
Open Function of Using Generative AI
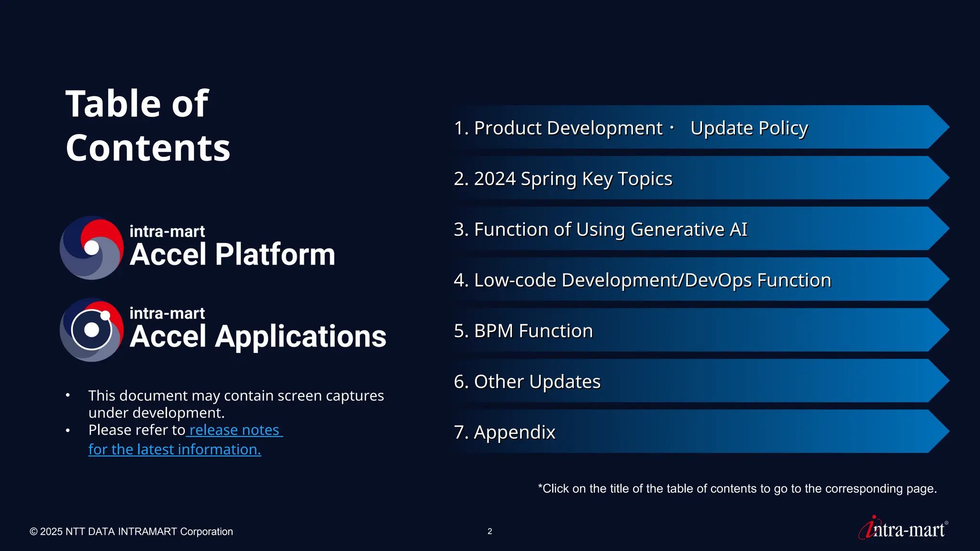(600, 230)
